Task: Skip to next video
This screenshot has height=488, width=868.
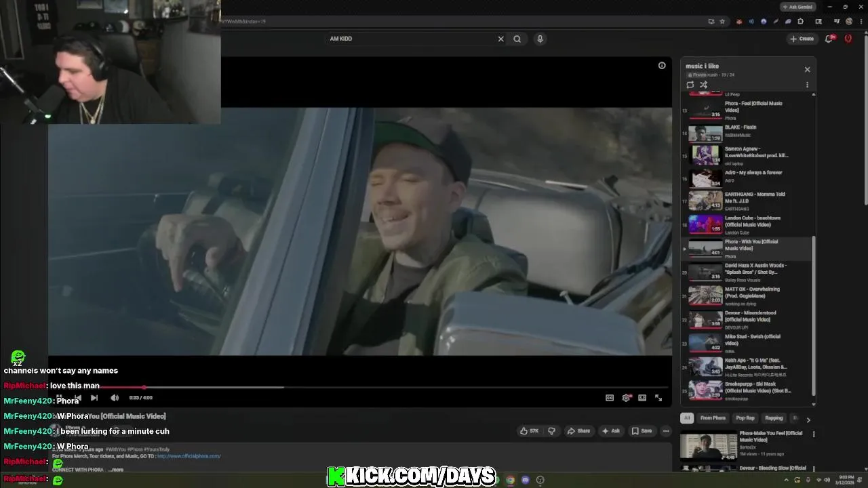Action: pyautogui.click(x=94, y=398)
